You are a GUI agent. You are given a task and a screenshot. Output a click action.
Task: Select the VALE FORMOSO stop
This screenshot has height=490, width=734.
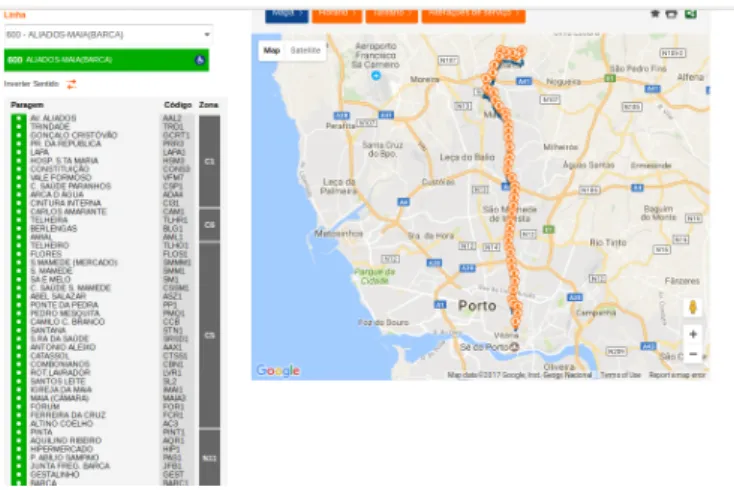click(x=61, y=178)
